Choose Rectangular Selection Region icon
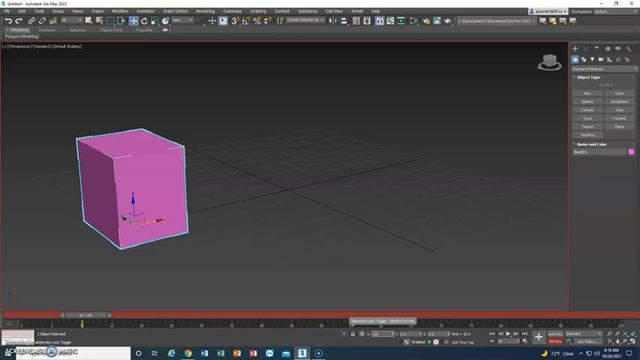This screenshot has width=640, height=360. tap(110, 21)
